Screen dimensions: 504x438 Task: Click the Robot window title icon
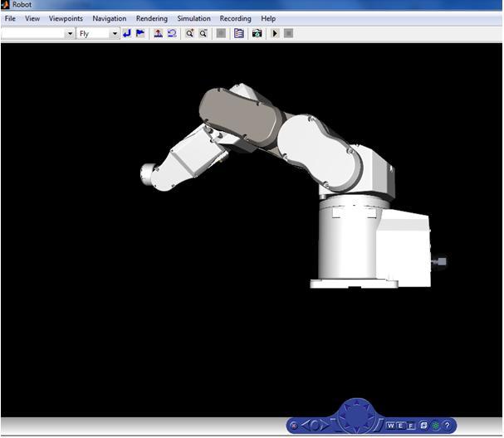point(6,4)
